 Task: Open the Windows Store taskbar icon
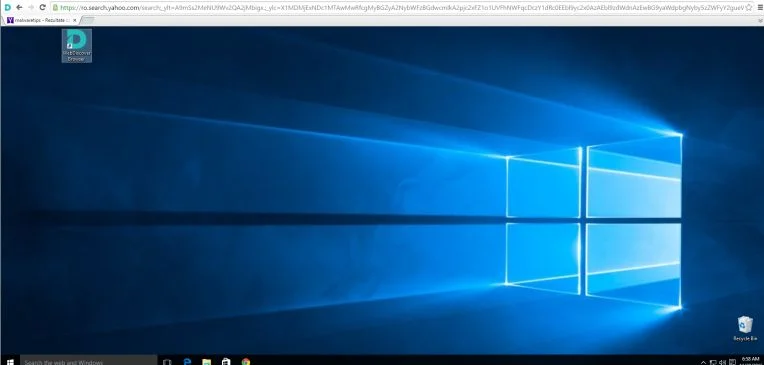click(x=226, y=362)
